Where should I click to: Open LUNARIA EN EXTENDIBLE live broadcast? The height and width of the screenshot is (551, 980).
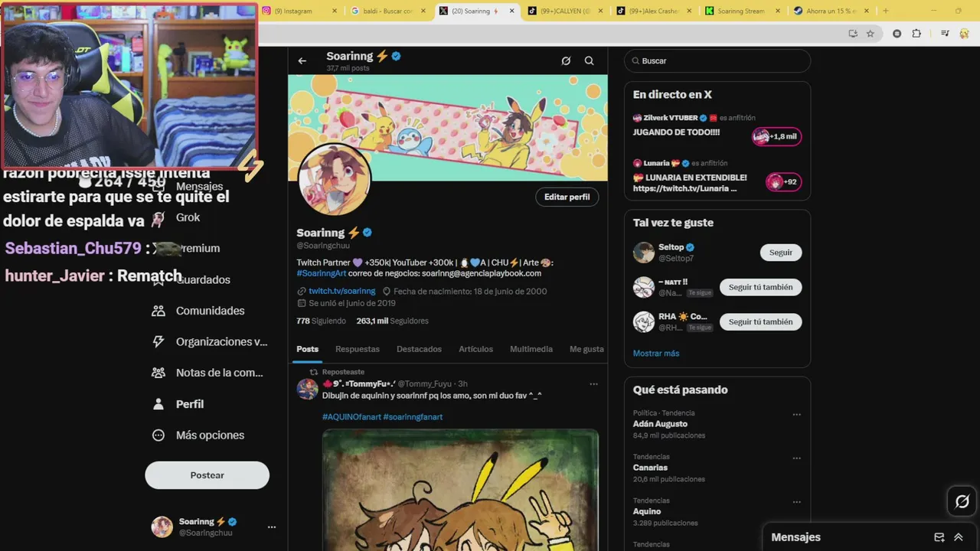point(690,183)
